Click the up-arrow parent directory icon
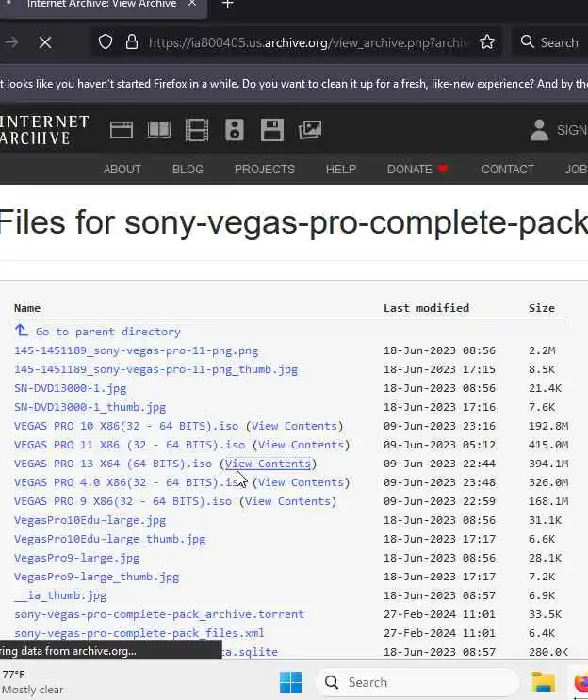The image size is (588, 700). 21,331
